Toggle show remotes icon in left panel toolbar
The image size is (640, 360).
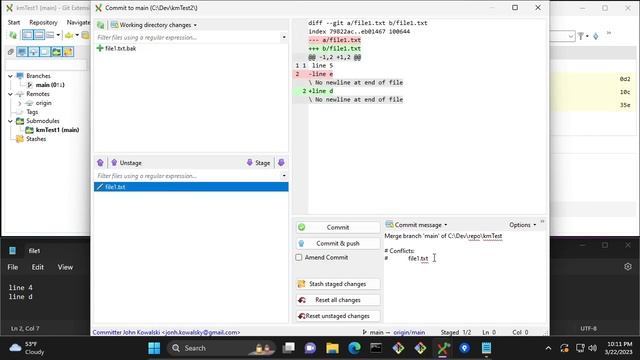coord(33,52)
